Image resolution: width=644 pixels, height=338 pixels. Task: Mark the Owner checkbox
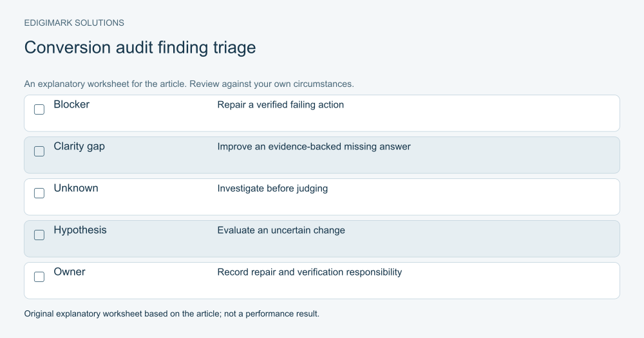[39, 277]
